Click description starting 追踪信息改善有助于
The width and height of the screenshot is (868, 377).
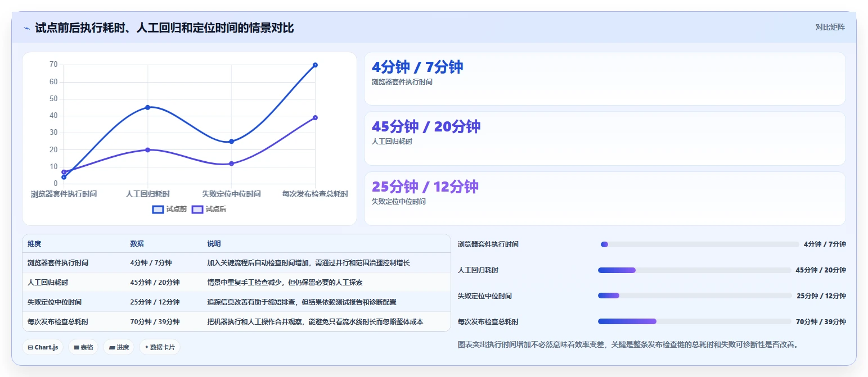302,302
